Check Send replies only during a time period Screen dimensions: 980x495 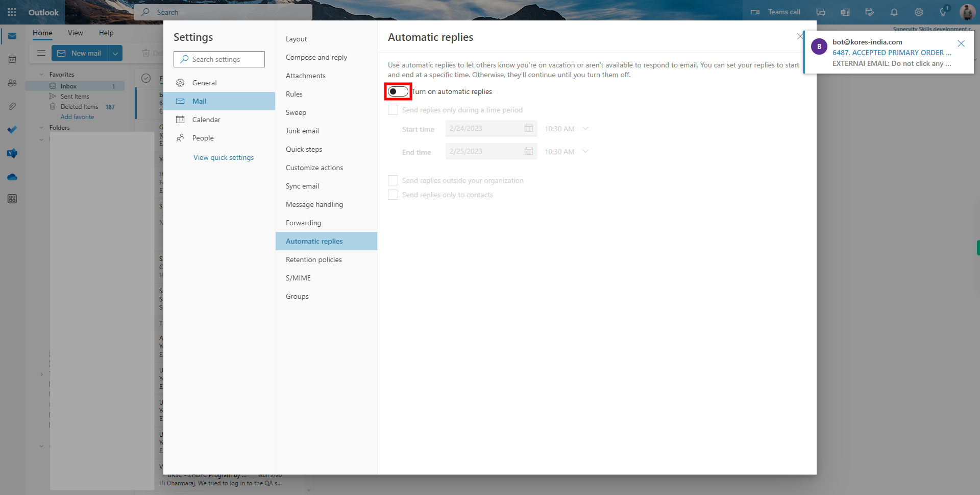coord(393,110)
